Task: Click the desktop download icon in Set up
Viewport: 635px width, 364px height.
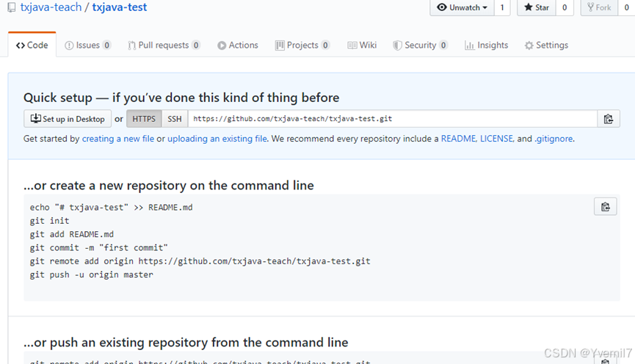Action: tap(36, 118)
